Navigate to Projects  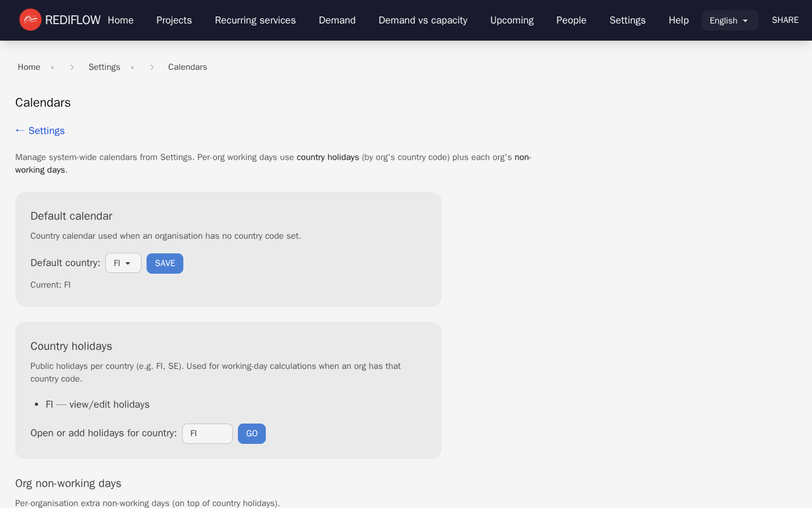click(x=174, y=20)
